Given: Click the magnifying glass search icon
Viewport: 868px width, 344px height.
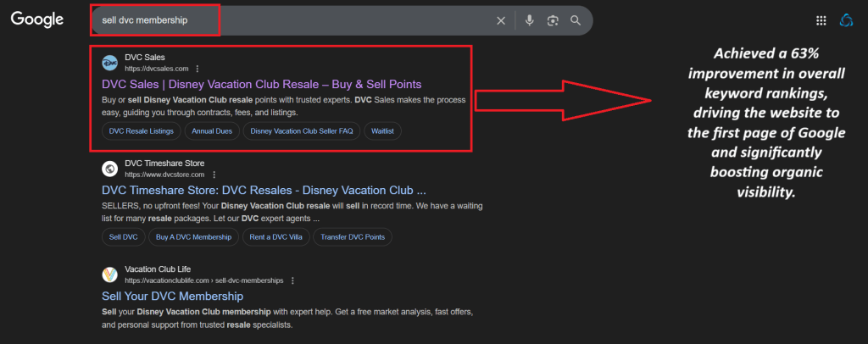Looking at the screenshot, I should coord(576,20).
